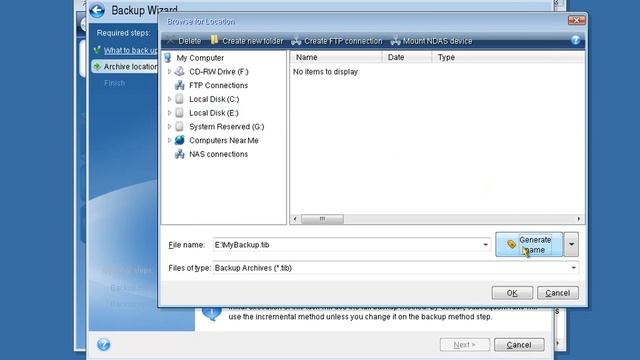Click Mount NDAS device toolbar item

pos(431,41)
